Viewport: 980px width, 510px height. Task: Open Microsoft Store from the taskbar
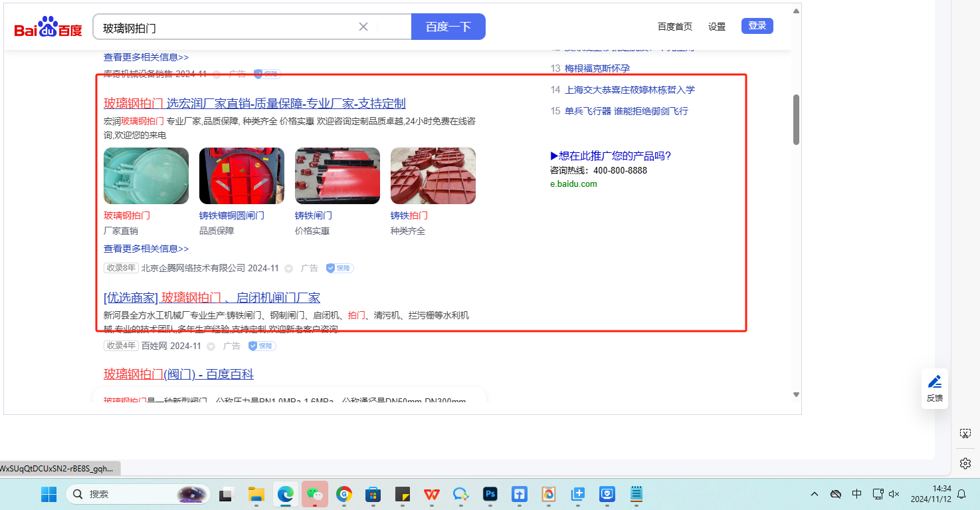[x=373, y=494]
